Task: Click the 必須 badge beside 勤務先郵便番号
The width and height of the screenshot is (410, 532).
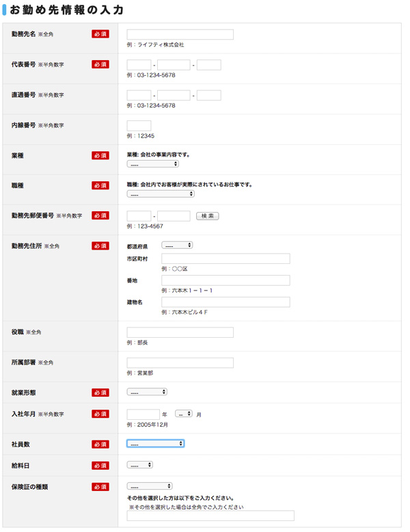Action: tap(100, 215)
